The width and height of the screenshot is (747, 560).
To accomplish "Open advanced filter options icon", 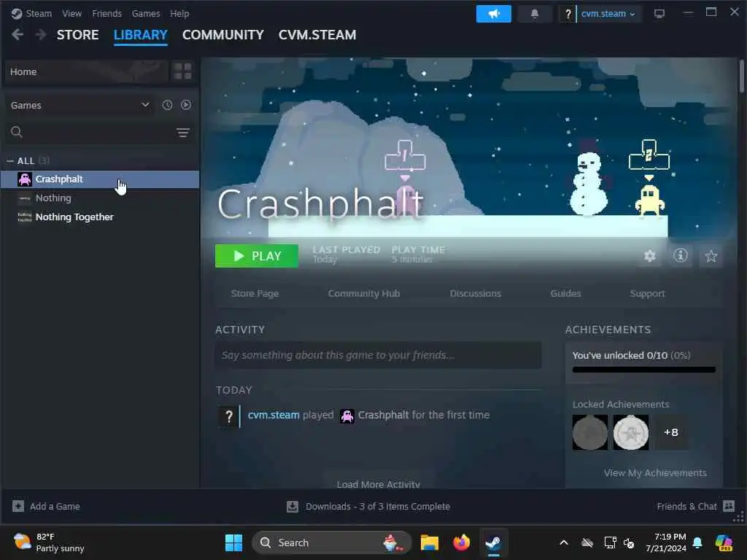I will point(183,133).
